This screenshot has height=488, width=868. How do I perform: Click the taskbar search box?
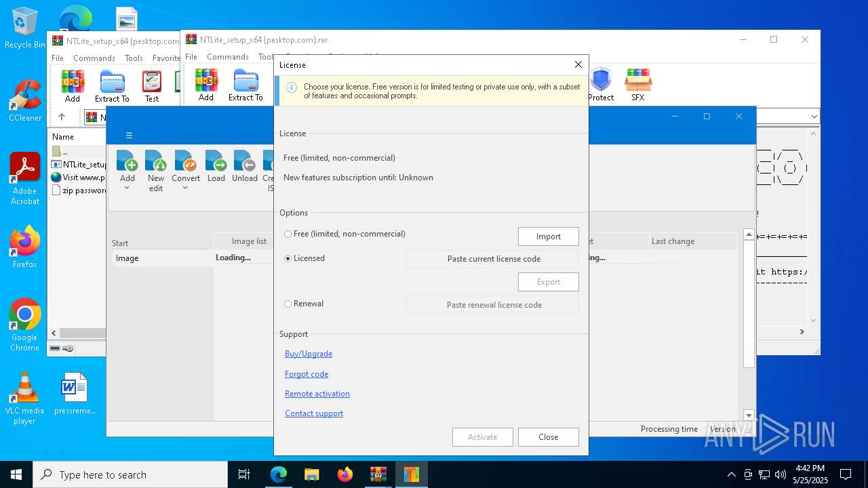pos(130,474)
